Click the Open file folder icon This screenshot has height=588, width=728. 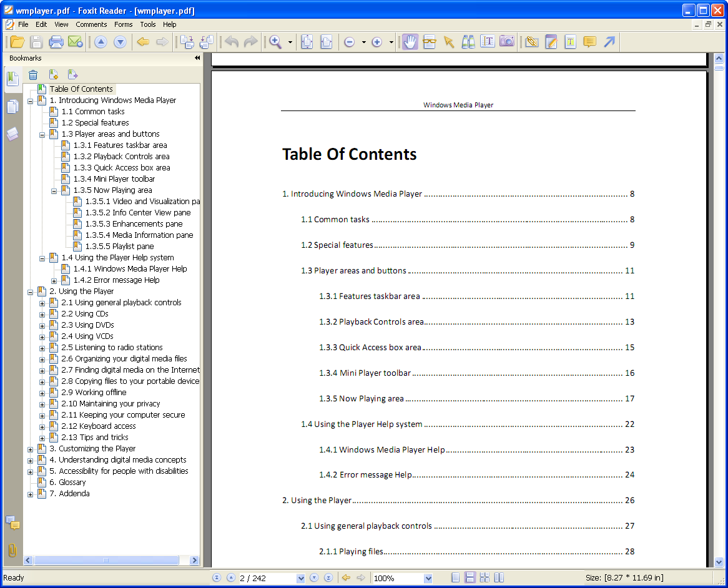click(17, 42)
